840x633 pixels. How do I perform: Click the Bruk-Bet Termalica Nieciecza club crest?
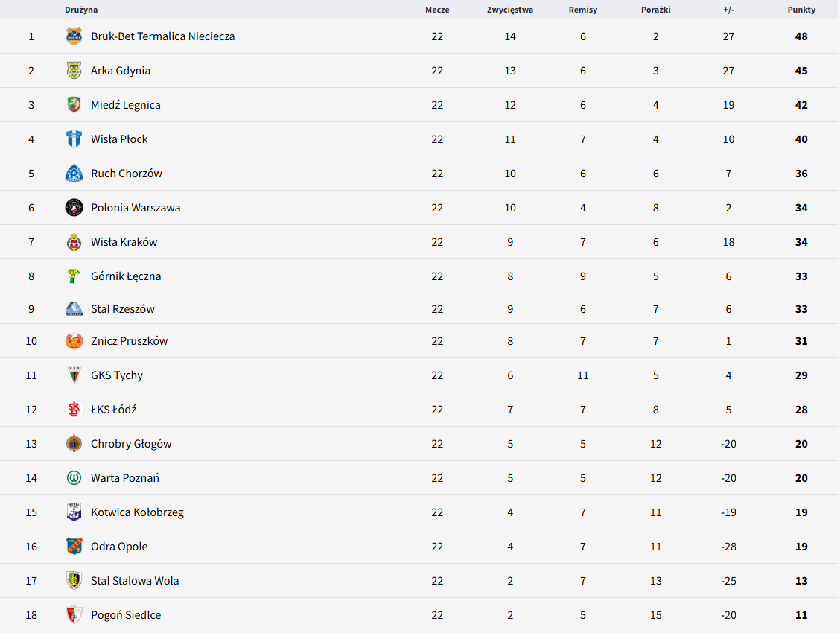pyautogui.click(x=74, y=36)
